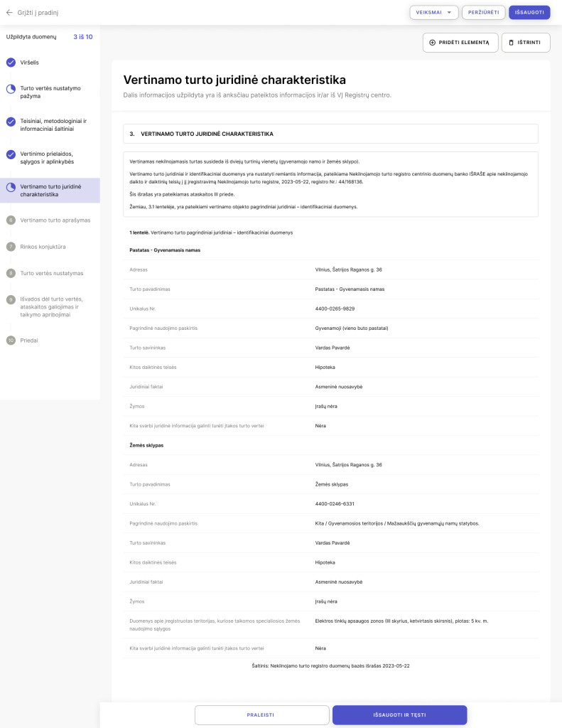This screenshot has width=562, height=728.
Task: Click checkmark icon beside Vertinimo prielaidos step
Action: 11,154
